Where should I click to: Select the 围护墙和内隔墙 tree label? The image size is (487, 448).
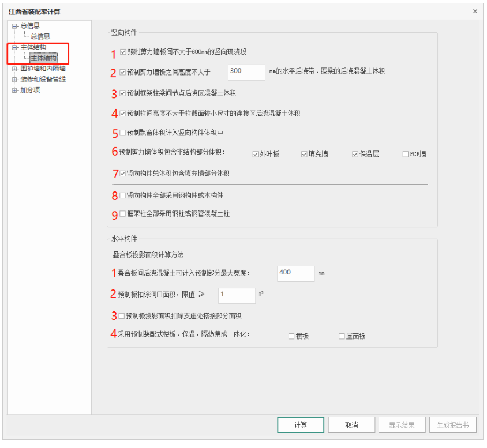pos(43,69)
